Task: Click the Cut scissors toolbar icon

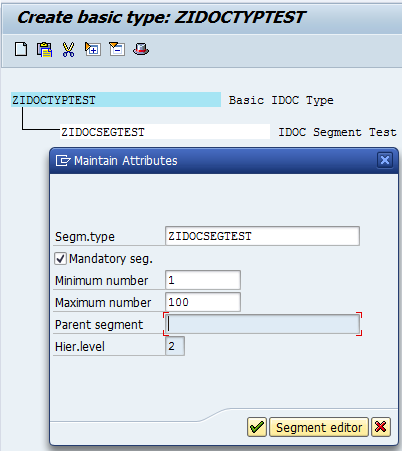Action: (x=68, y=49)
